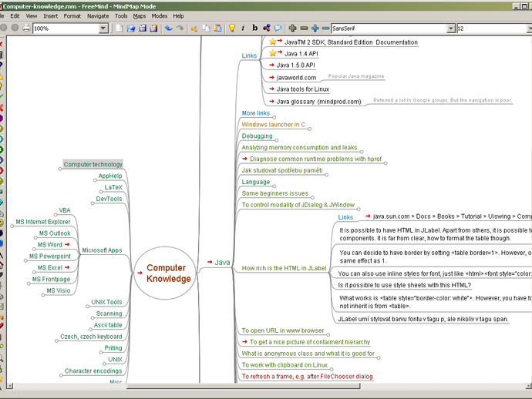
Task: Create a new map with the blank page icon
Action: tap(119, 28)
